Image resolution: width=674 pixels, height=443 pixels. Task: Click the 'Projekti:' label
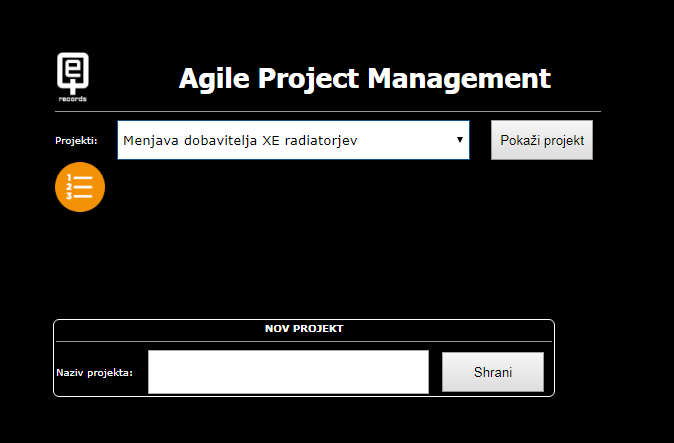76,141
